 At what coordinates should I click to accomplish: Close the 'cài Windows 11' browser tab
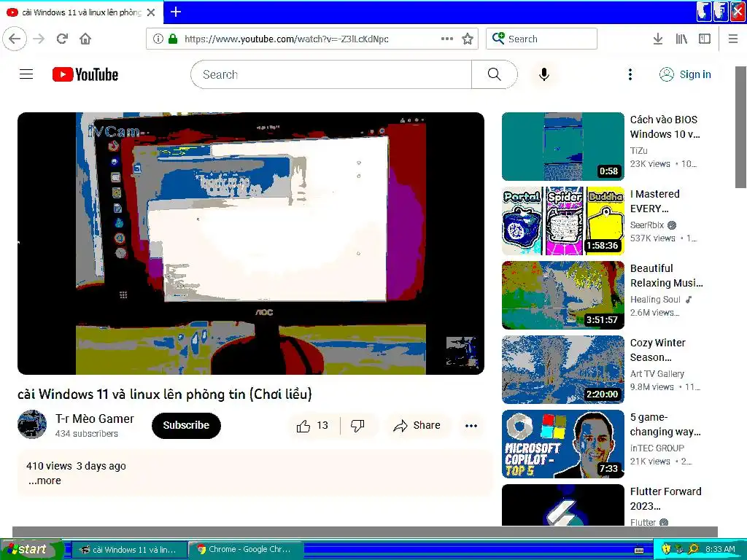[x=151, y=12]
